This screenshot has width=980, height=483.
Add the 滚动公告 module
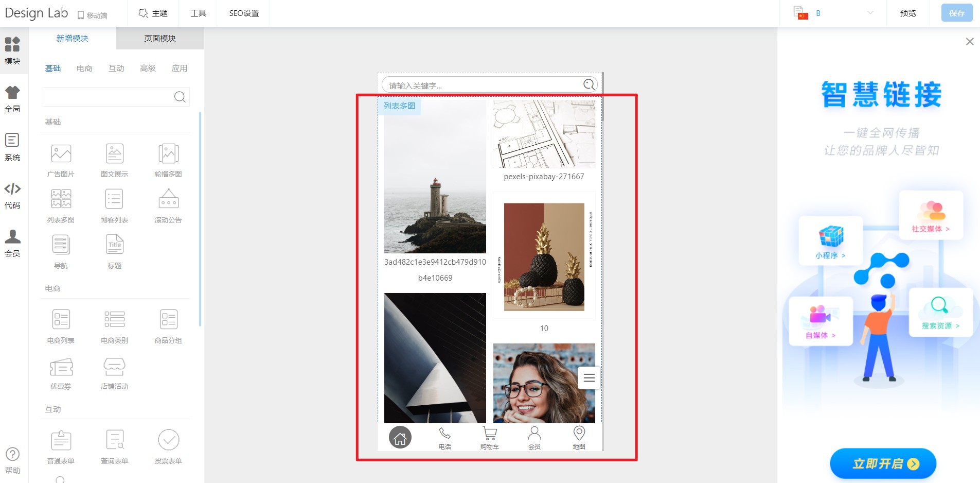pos(168,206)
